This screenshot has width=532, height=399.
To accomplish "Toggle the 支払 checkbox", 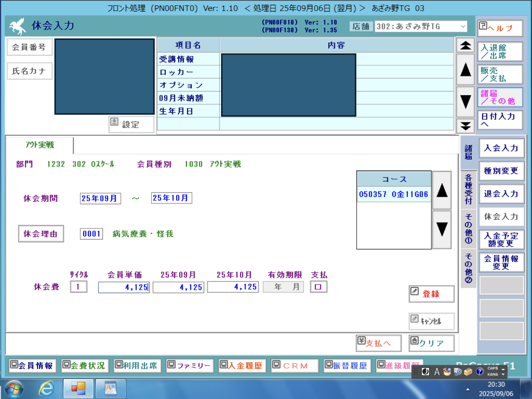I will (x=318, y=287).
